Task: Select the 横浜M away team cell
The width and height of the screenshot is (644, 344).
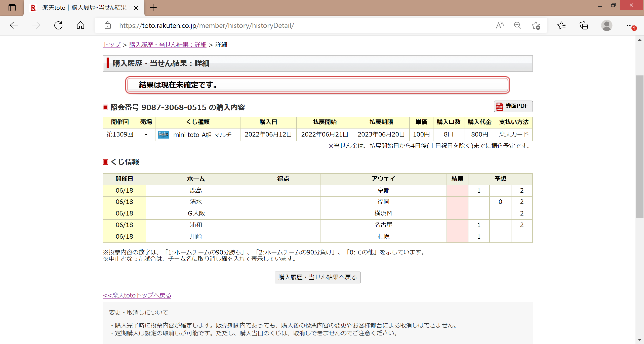Action: tap(383, 213)
